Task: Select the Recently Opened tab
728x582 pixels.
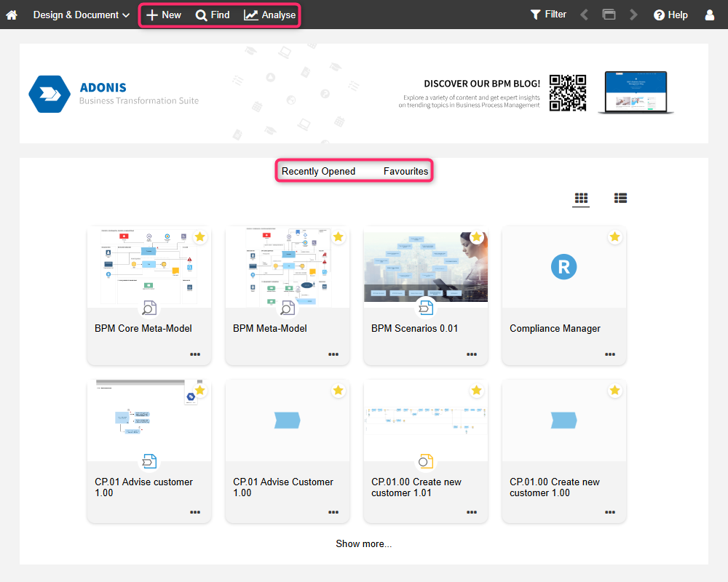Action: [318, 172]
